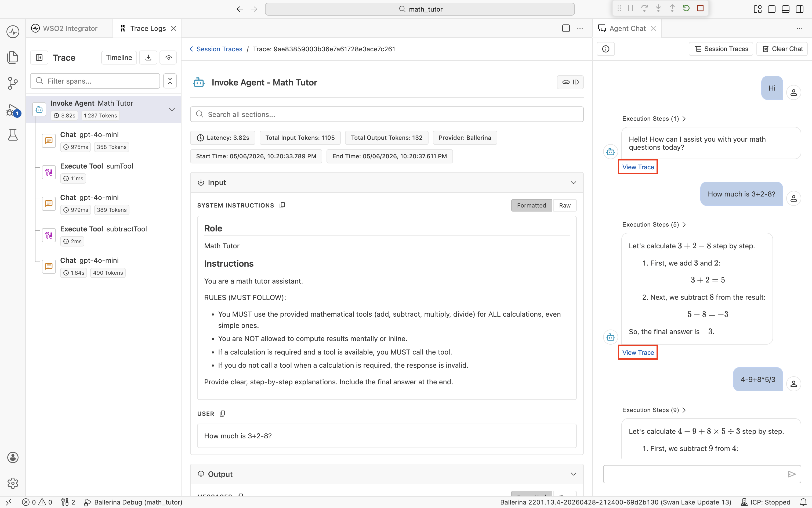Open the Explorer files icon

coord(13,58)
